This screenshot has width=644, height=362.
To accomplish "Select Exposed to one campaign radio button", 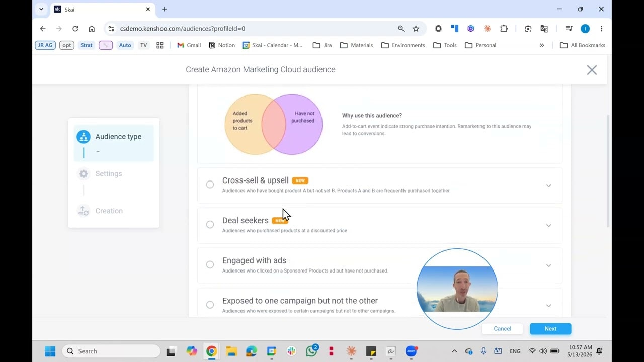I will point(210,305).
